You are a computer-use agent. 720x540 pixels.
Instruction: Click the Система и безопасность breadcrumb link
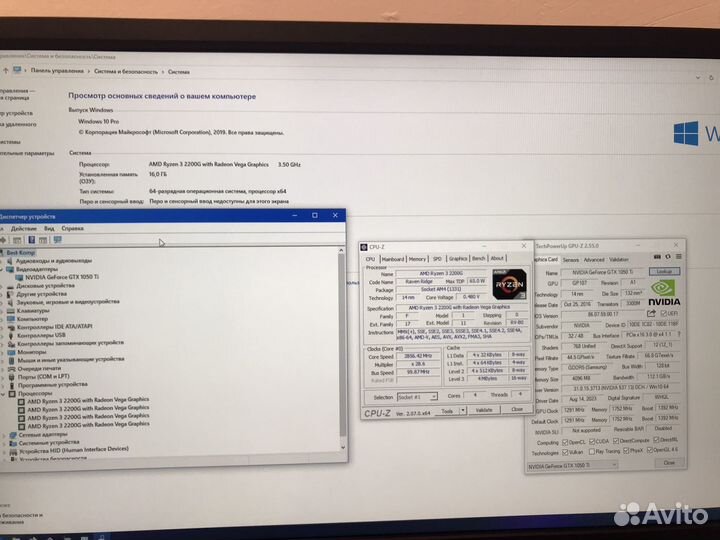click(126, 72)
